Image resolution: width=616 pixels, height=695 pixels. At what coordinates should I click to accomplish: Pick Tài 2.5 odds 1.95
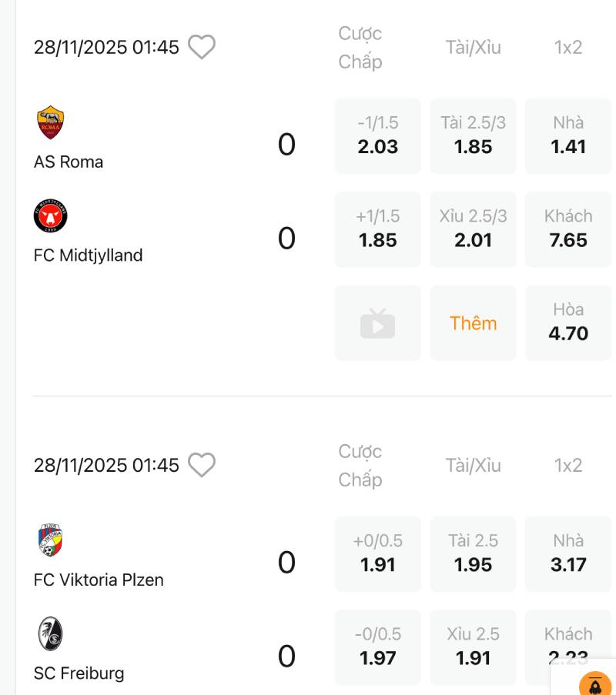(x=473, y=554)
